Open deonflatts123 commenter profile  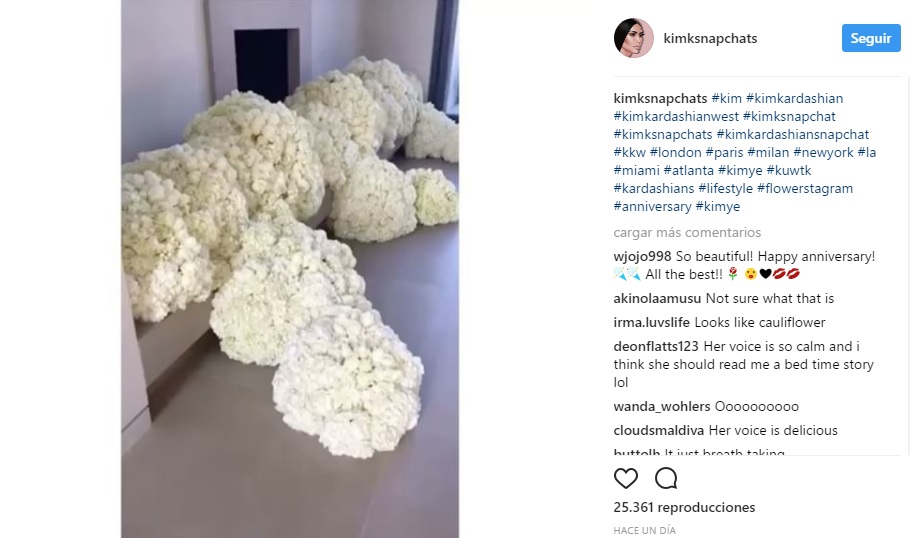(656, 346)
